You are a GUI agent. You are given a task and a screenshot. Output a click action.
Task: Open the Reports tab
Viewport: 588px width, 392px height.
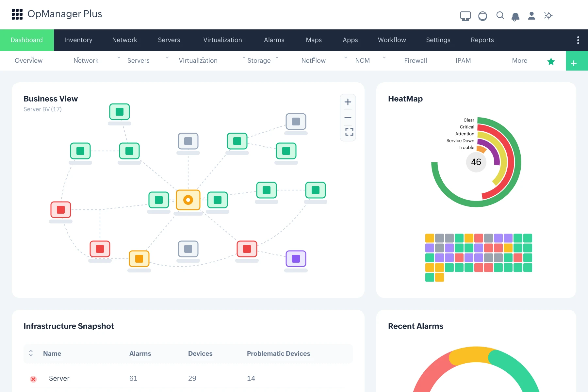coord(482,40)
